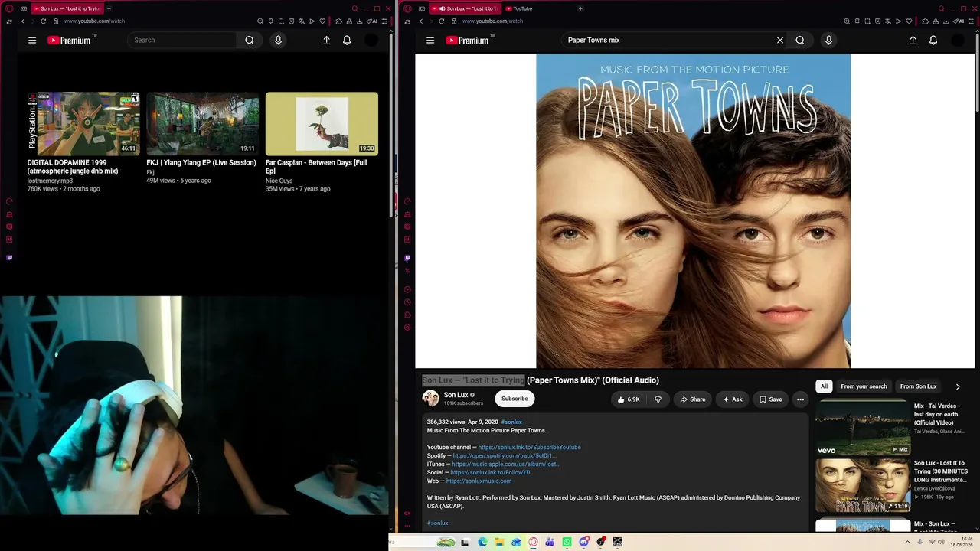Start voice search in left YouTube window
This screenshot has height=551, width=980.
[278, 41]
